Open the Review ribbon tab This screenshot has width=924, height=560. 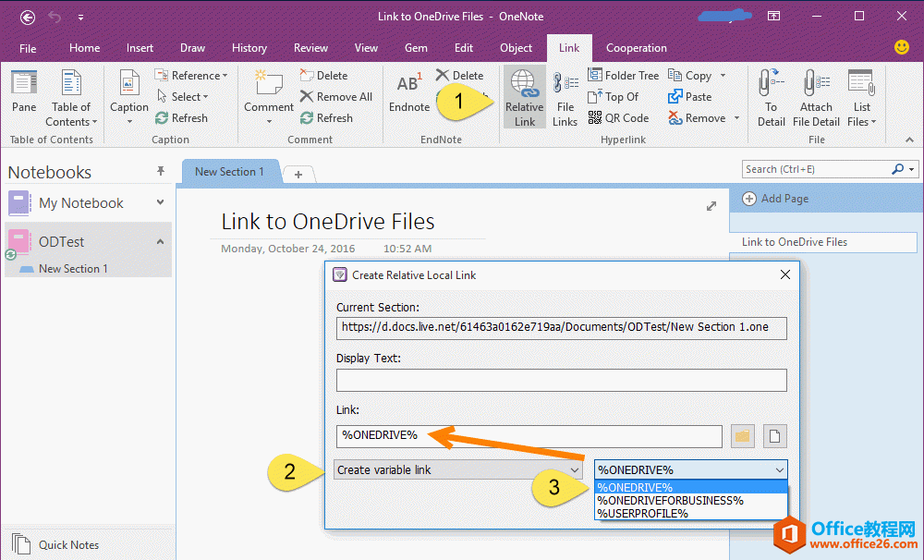[310, 48]
